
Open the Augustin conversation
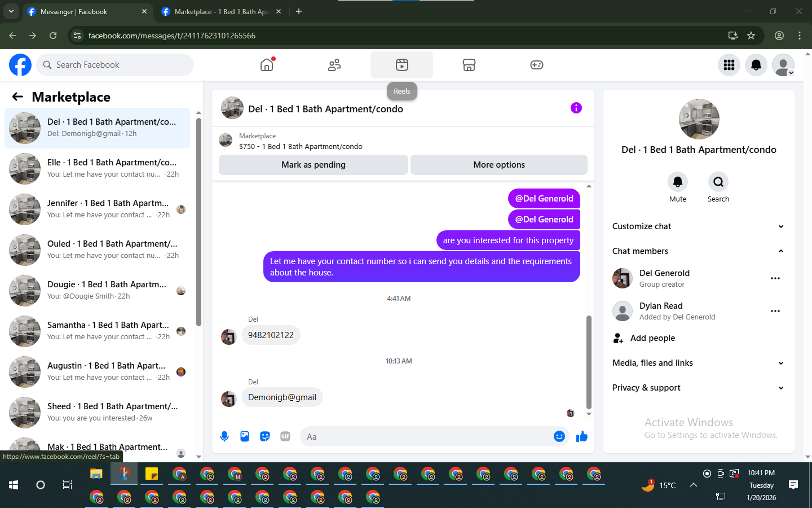(x=97, y=372)
